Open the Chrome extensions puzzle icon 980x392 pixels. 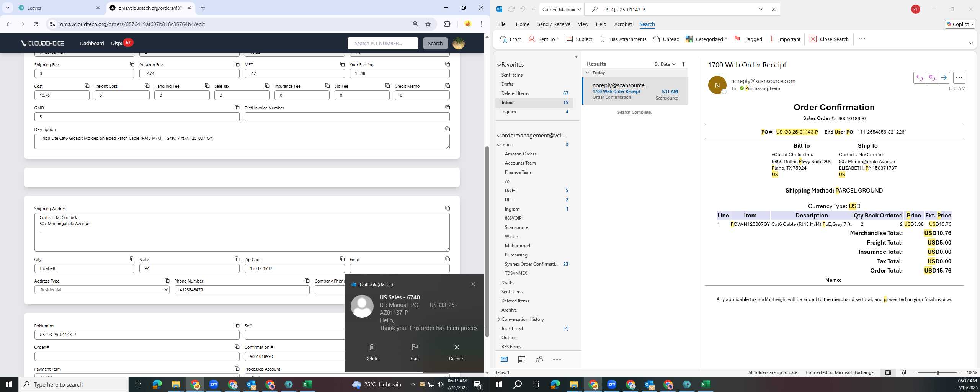click(x=447, y=24)
